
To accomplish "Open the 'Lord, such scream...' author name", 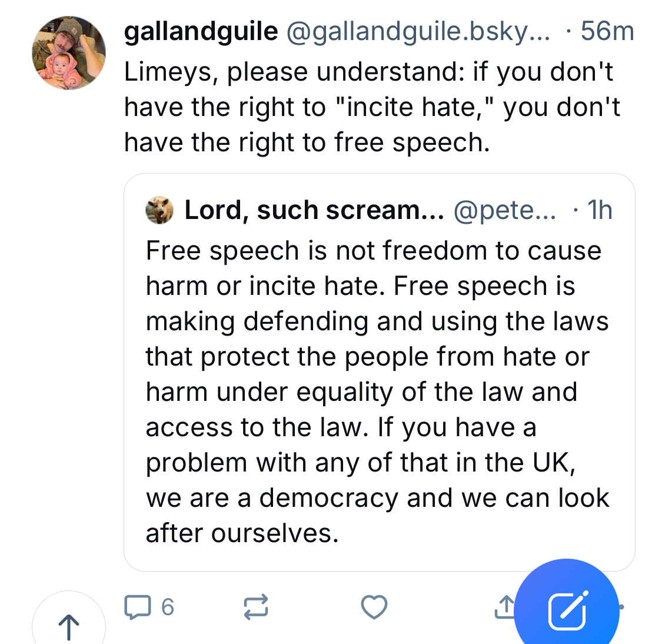I will click(314, 210).
